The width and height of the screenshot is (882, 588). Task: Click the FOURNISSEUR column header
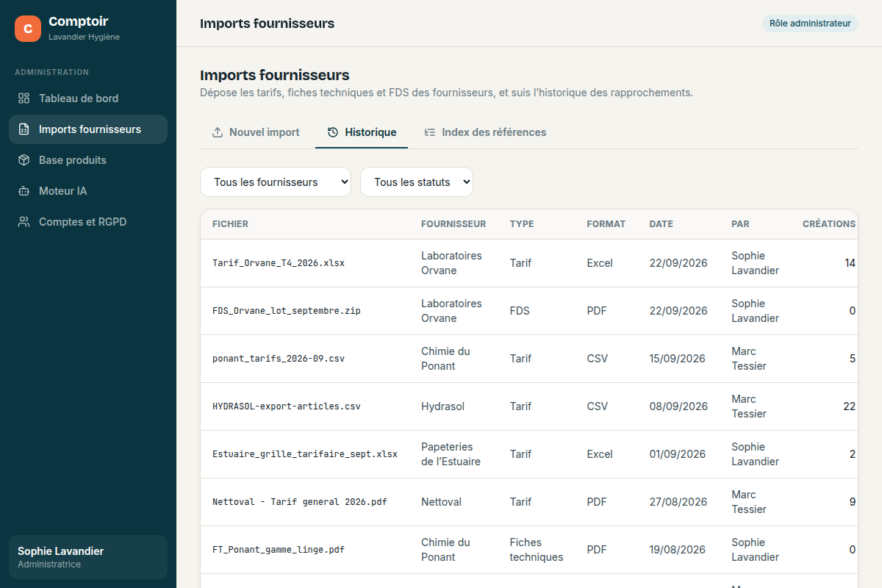[x=453, y=224]
